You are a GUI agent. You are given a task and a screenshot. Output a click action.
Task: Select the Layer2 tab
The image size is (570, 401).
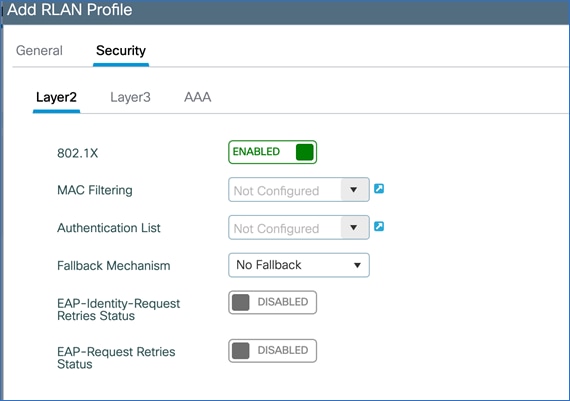[x=56, y=97]
